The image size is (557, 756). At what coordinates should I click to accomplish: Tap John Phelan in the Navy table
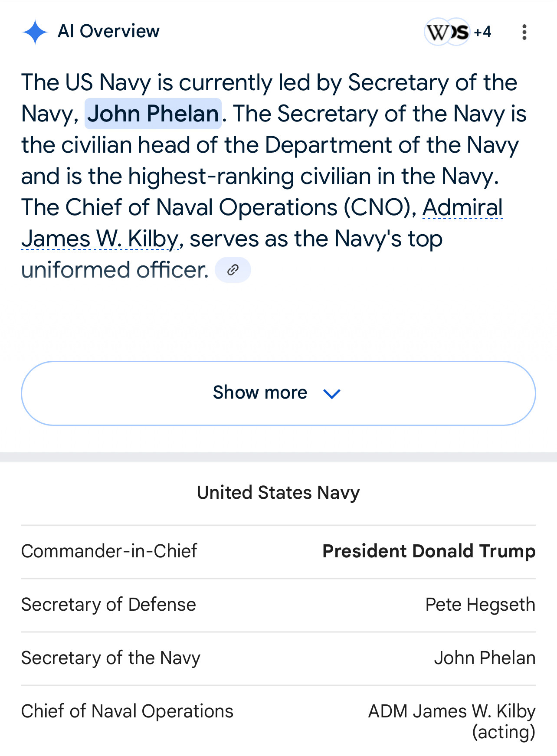tap(485, 658)
